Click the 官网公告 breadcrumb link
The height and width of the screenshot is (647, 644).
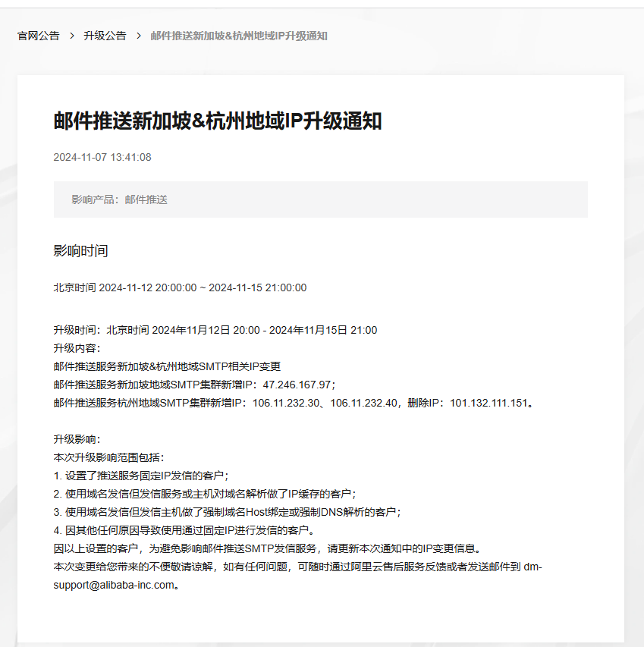point(39,36)
